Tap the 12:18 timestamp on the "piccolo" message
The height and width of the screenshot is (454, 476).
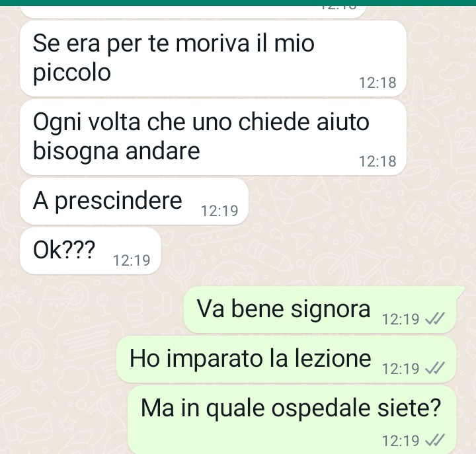pyautogui.click(x=377, y=83)
